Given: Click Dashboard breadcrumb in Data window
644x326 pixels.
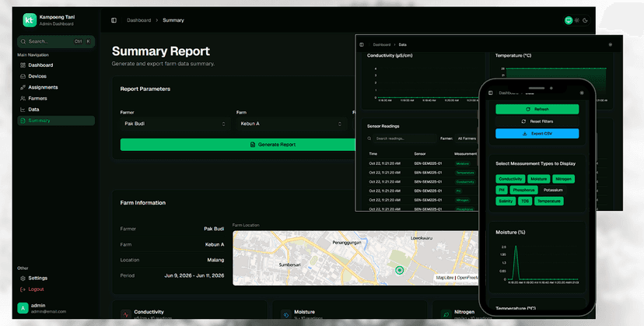Looking at the screenshot, I should pos(382,44).
